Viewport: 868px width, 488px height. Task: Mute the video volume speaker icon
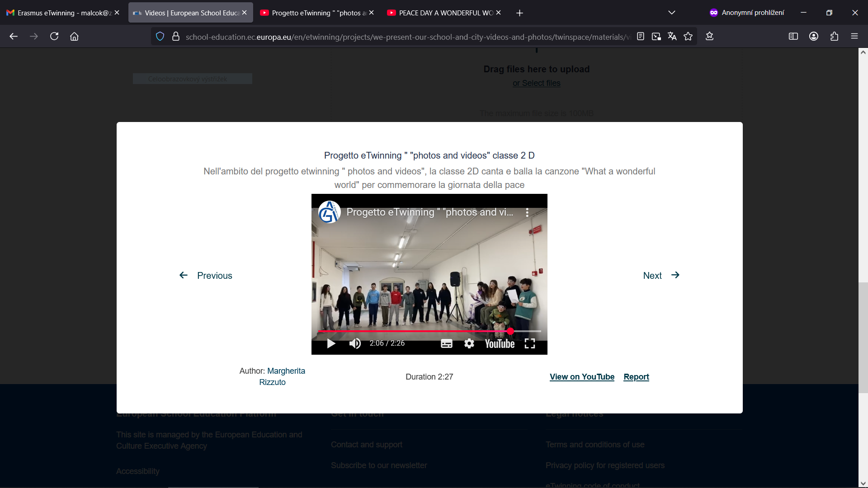tap(355, 344)
